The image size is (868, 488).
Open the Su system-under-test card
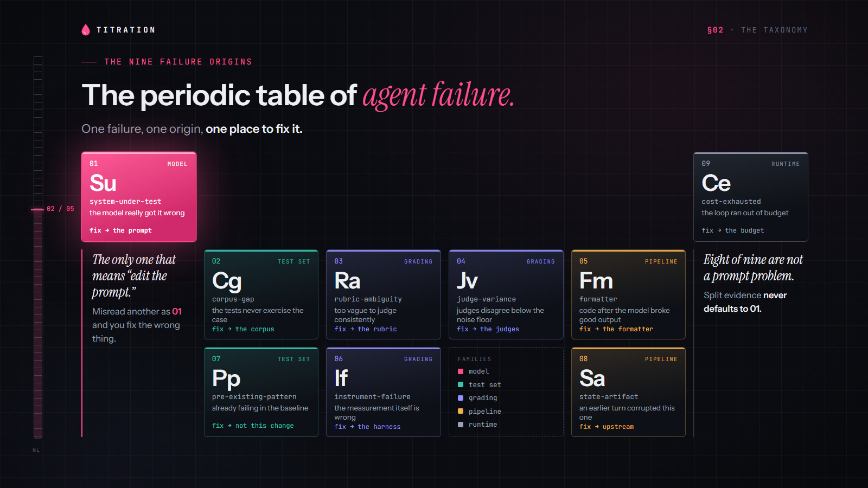coord(139,197)
